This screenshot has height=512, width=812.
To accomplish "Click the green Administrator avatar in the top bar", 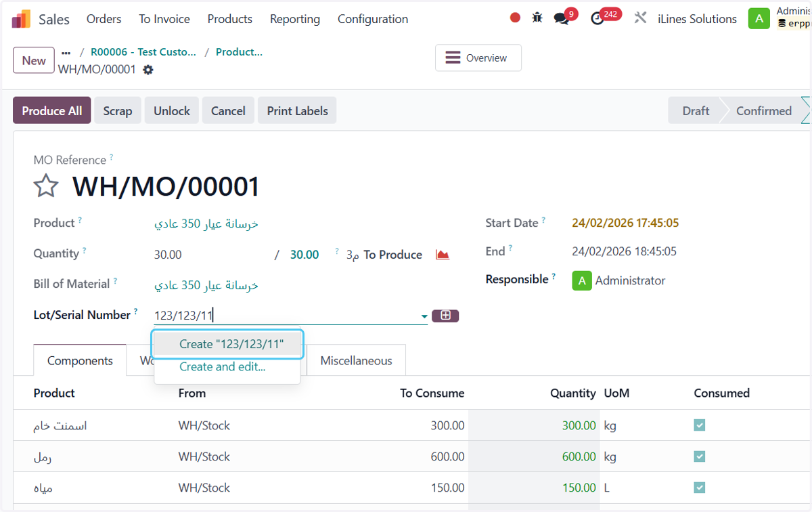I will [759, 19].
